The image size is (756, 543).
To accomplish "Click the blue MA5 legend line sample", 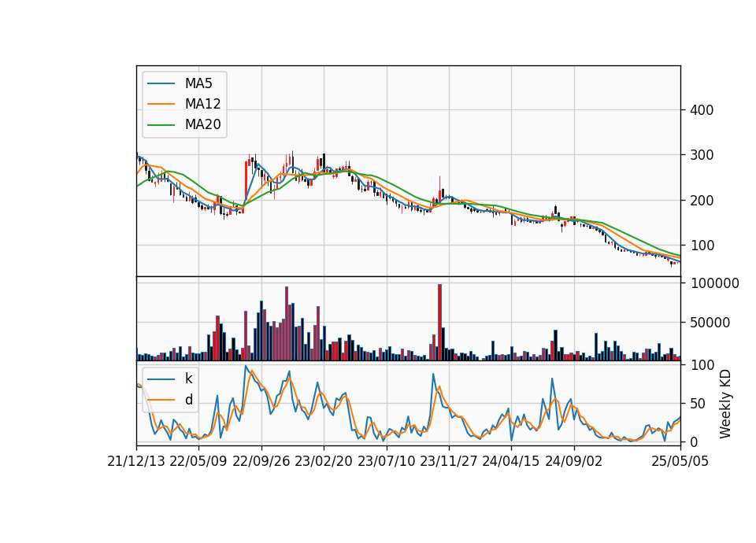I will click(161, 83).
